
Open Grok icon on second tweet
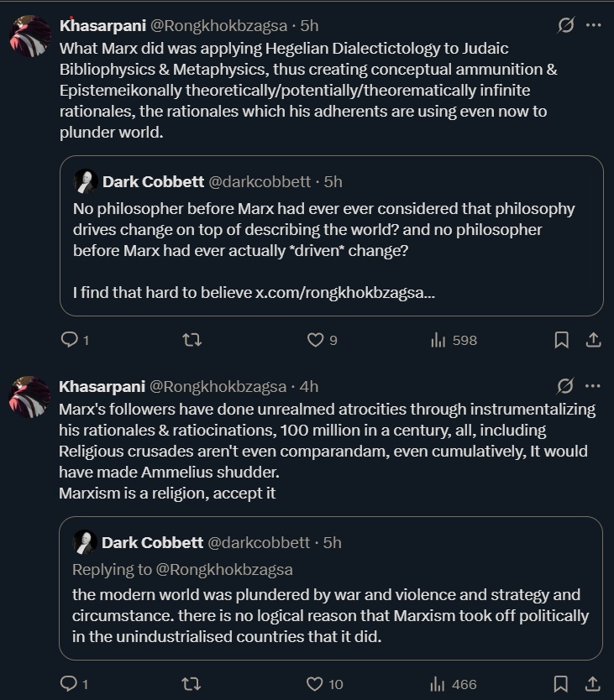coord(566,386)
